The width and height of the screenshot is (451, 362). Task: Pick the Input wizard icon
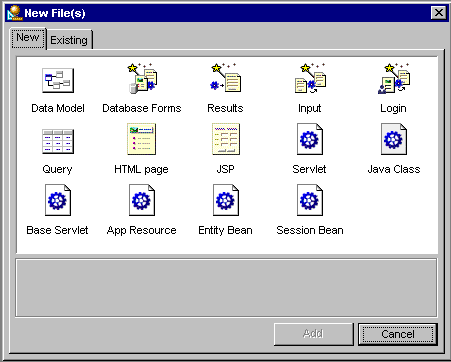pyautogui.click(x=310, y=78)
